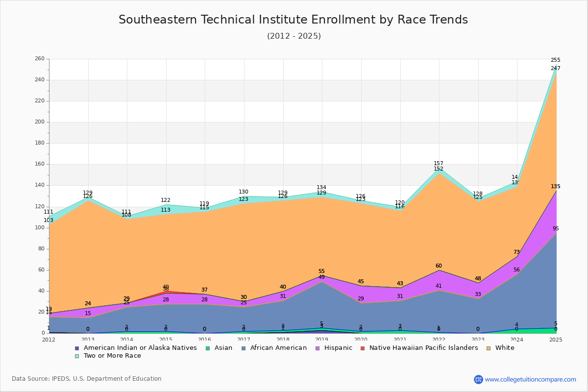Click the 2020 value label 29

coord(361,299)
